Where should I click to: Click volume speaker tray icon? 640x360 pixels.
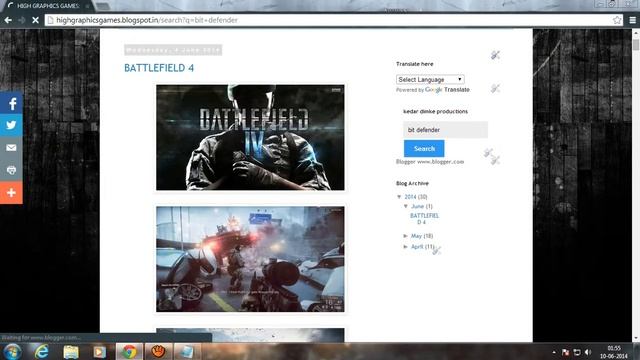[588, 352]
